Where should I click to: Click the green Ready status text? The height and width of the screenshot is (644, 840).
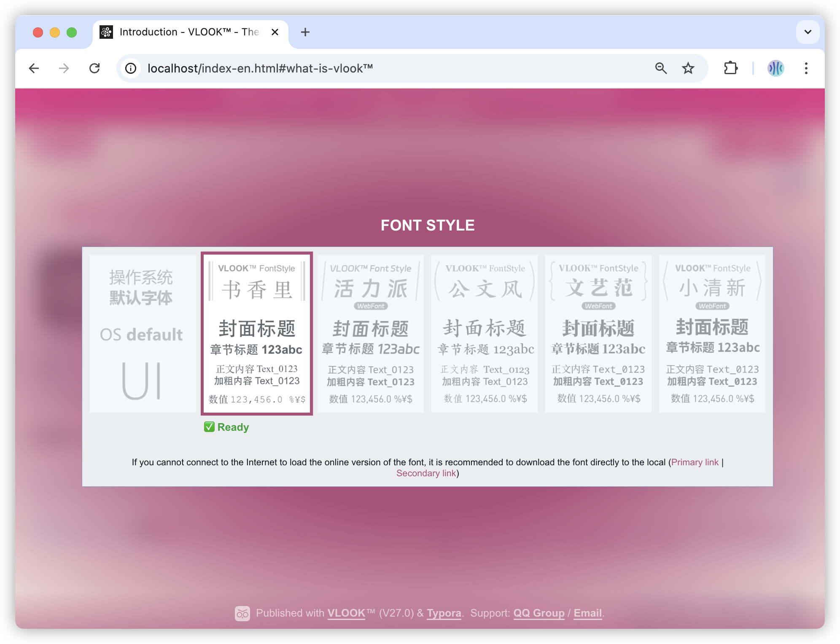click(233, 427)
